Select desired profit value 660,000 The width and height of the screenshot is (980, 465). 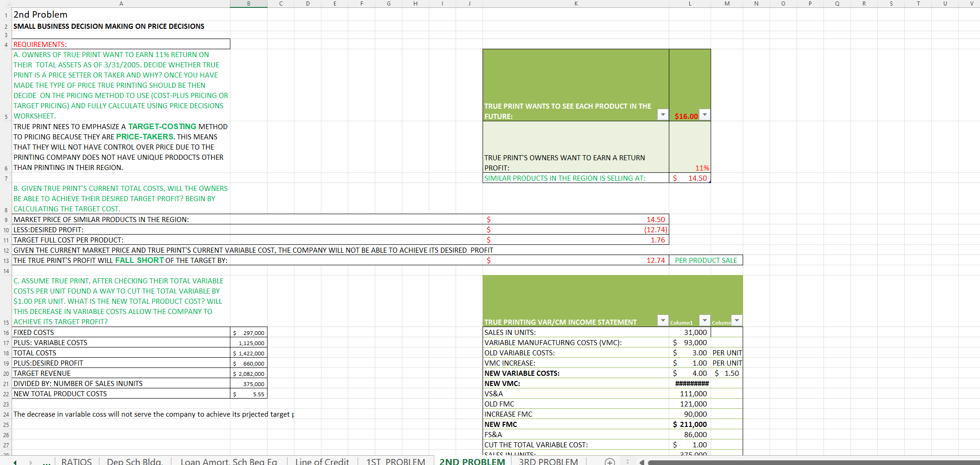248,363
